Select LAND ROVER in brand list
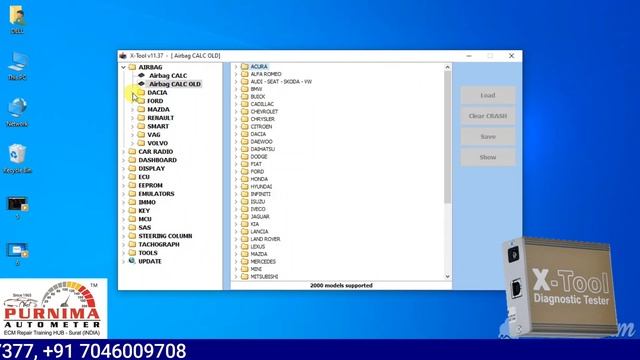 pos(265,239)
